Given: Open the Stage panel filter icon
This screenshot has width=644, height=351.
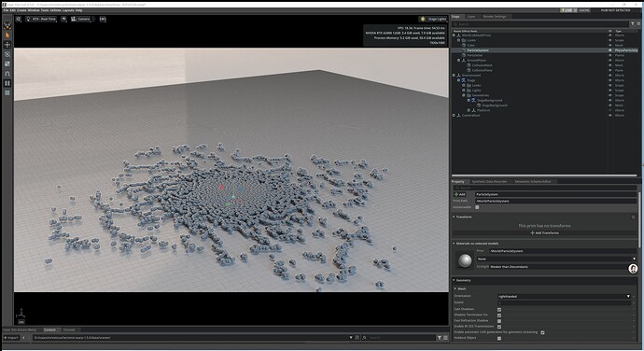Looking at the screenshot, I should click(633, 24).
